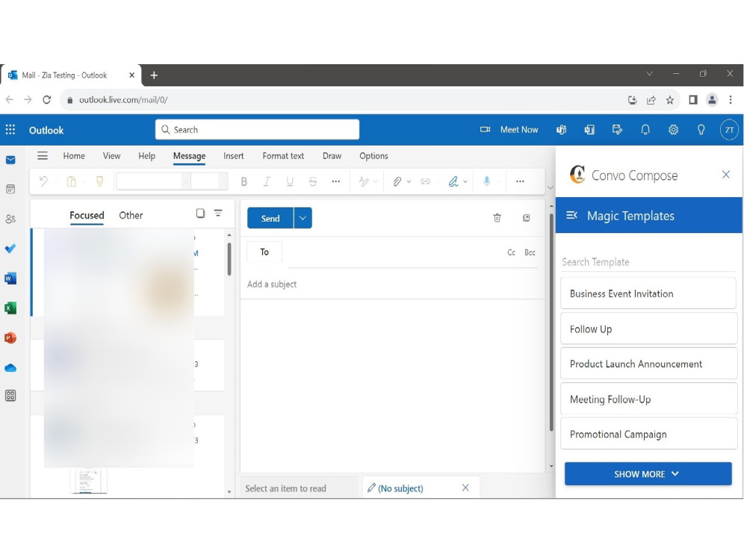Expand the signature dropdown arrow
Screen dimensions: 747x560
point(465,181)
